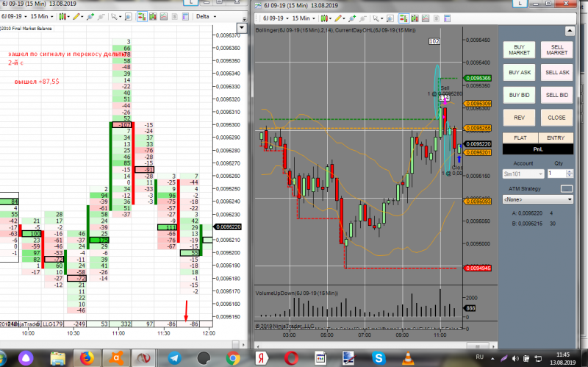Toggle Chart Trader panel in right chart toolbar
The width and height of the screenshot is (588, 367).
pos(404,18)
